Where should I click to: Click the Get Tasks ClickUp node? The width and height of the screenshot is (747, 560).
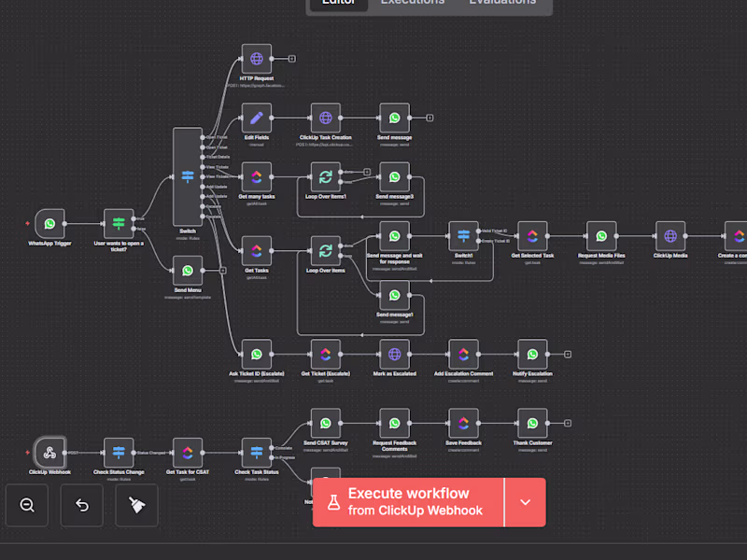coord(256,251)
